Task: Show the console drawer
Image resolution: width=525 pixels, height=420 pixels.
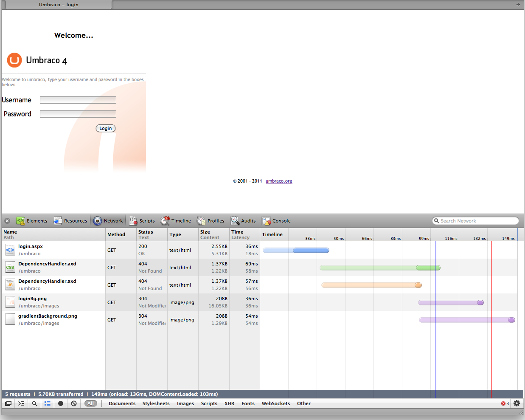Action: [21, 403]
